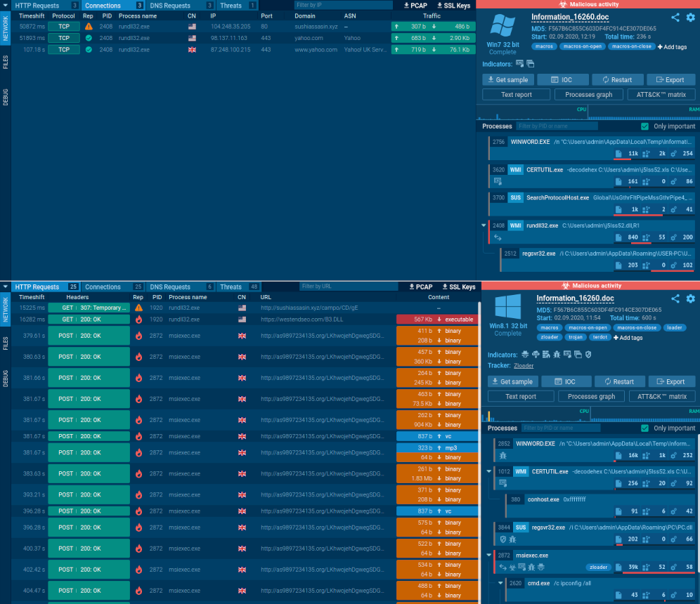Open settings gear in the Win8.1 task header

coord(691,299)
